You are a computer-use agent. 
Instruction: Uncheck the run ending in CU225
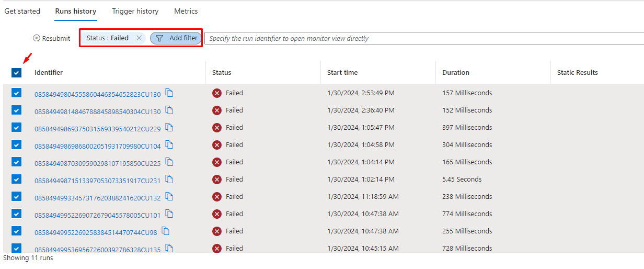click(x=16, y=162)
